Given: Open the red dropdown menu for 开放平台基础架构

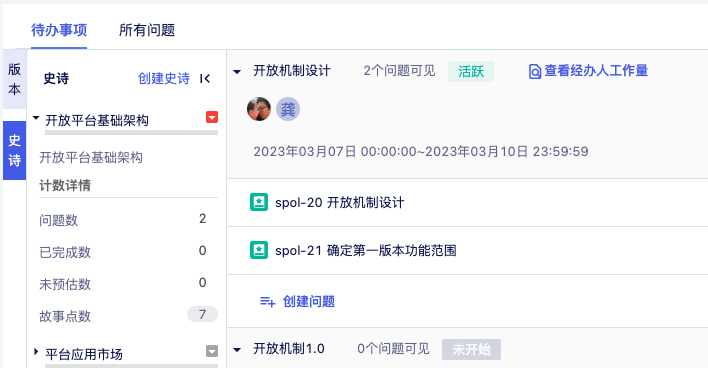Looking at the screenshot, I should (212, 117).
